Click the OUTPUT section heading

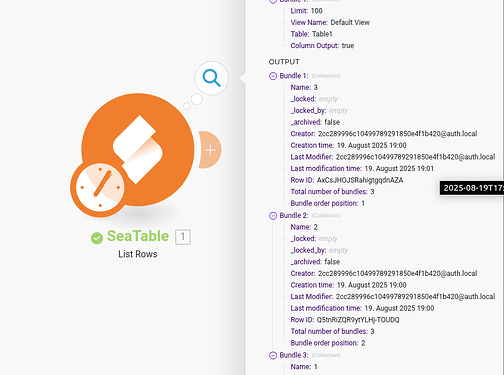(x=284, y=62)
